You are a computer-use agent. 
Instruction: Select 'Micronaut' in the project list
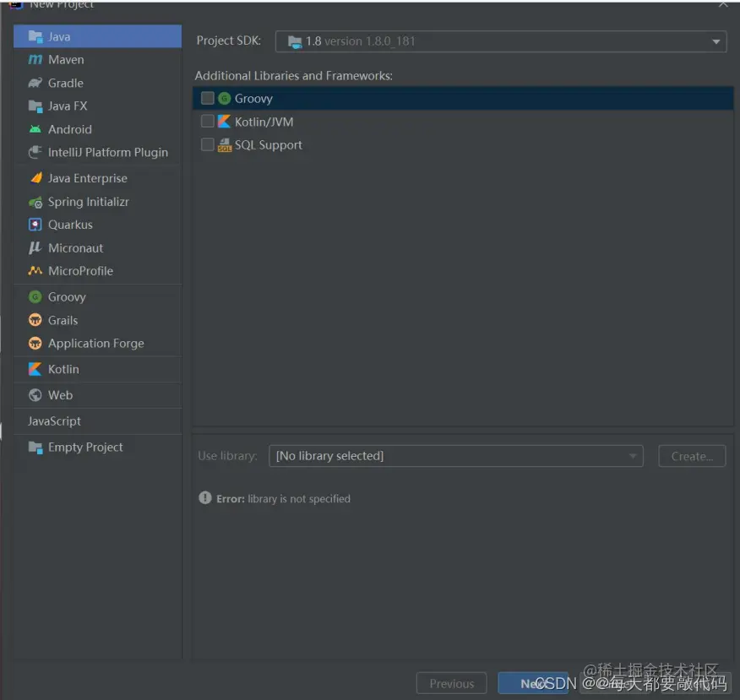[98, 248]
